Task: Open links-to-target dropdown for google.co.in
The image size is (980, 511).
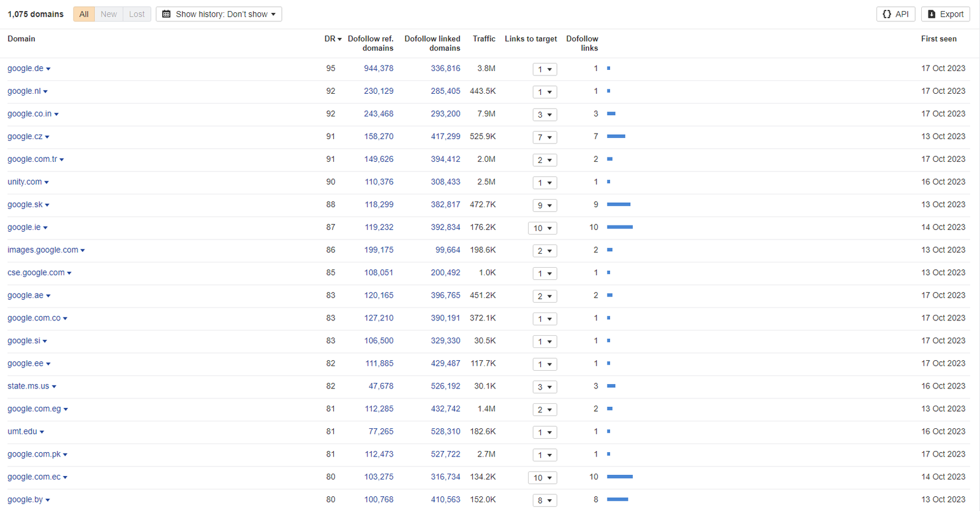Action: click(545, 115)
